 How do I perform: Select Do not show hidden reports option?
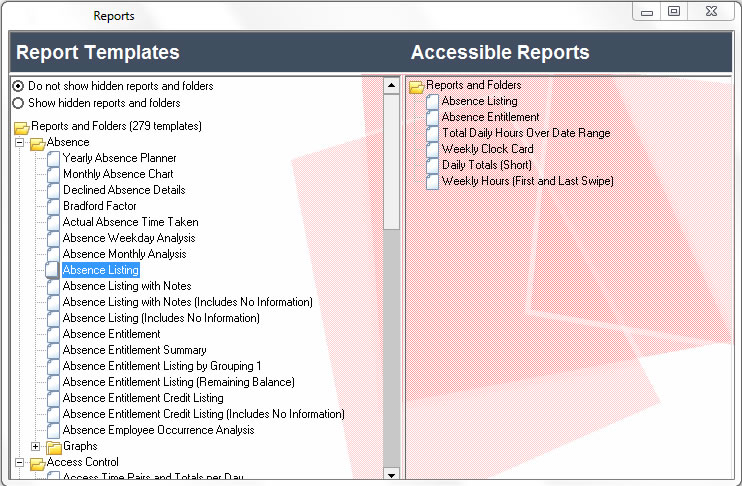18,86
